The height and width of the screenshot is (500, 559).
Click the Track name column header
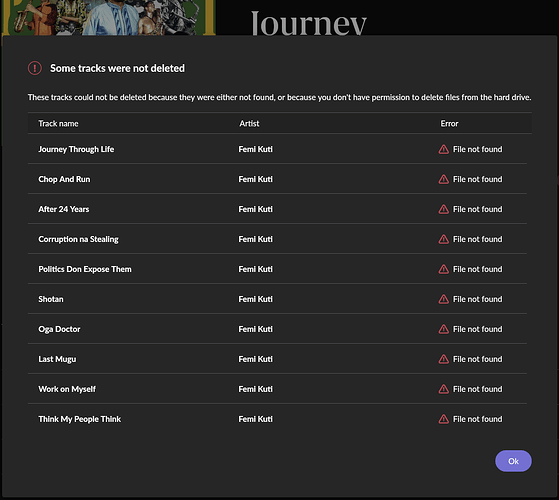coord(58,123)
